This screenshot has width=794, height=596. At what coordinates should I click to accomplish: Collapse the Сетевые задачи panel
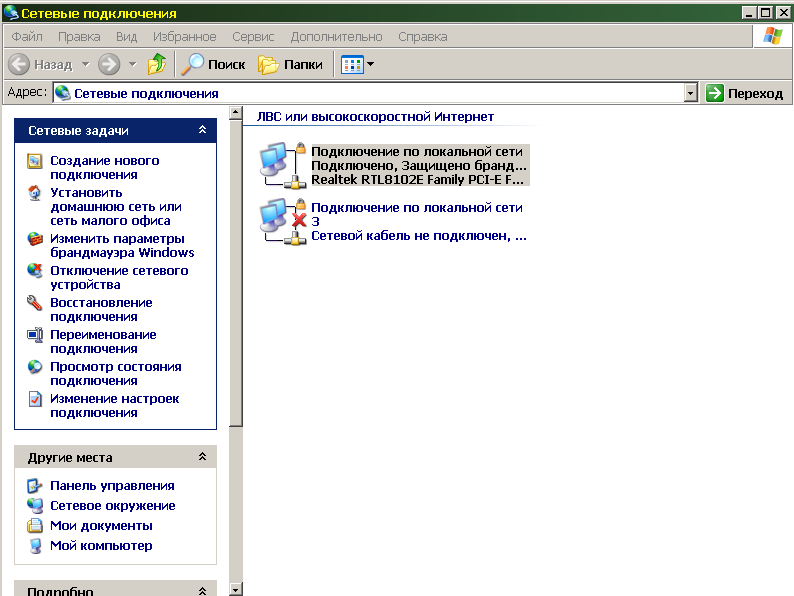click(x=202, y=130)
